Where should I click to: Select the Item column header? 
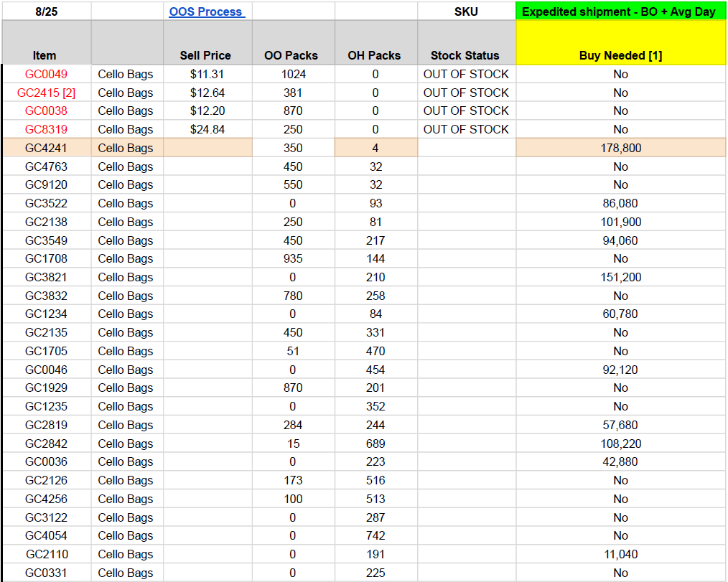(45, 55)
